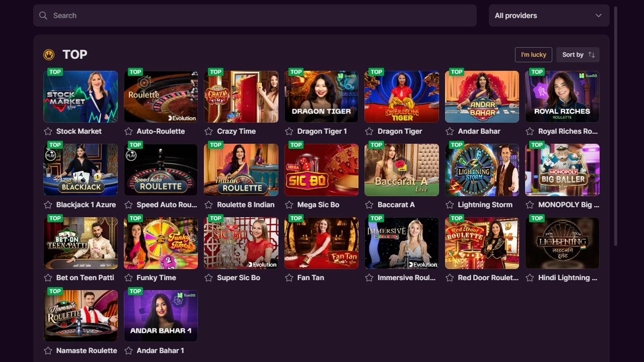Open the Monopoly Big Baller thumbnail
Screen dimensions: 644x362
tap(562, 170)
